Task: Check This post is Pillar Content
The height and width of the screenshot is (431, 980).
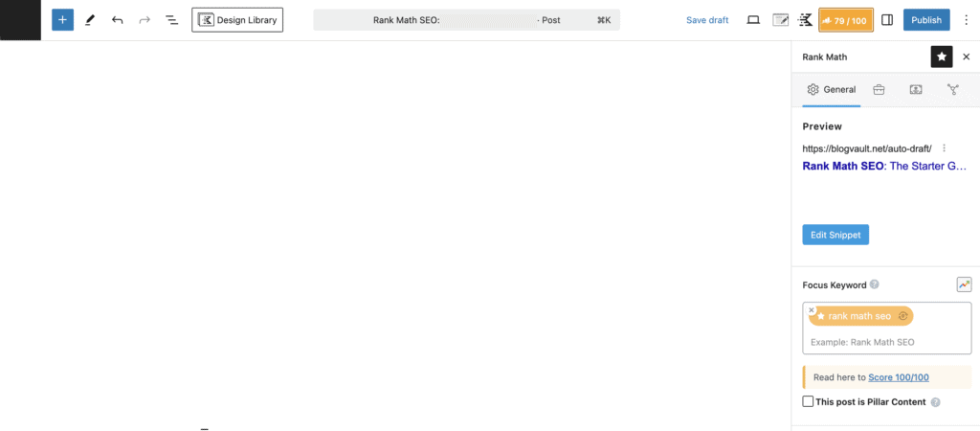Action: pyautogui.click(x=808, y=401)
